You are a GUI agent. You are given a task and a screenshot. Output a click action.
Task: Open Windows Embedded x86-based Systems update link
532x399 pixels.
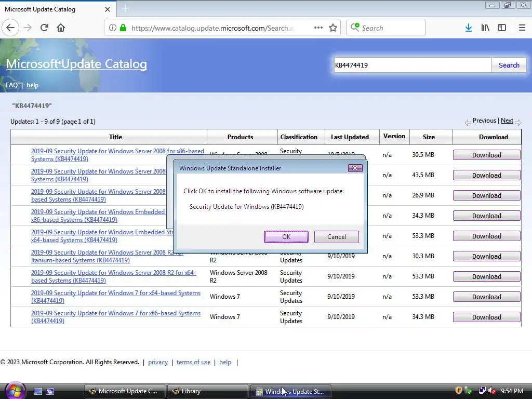point(98,216)
